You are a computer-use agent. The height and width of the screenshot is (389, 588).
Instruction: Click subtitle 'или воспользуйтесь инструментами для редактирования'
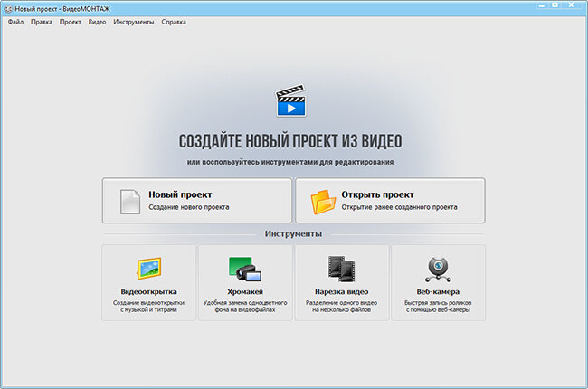click(290, 162)
